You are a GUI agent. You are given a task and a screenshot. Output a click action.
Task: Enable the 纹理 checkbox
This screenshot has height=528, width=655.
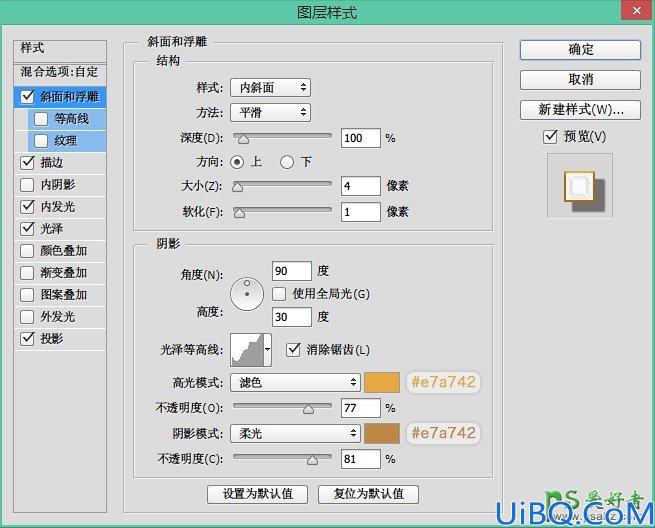(41, 141)
